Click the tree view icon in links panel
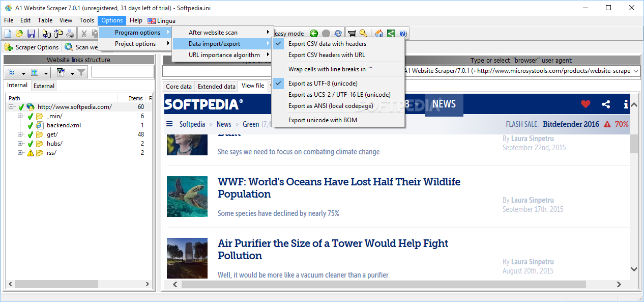The image size is (644, 302). point(12,72)
